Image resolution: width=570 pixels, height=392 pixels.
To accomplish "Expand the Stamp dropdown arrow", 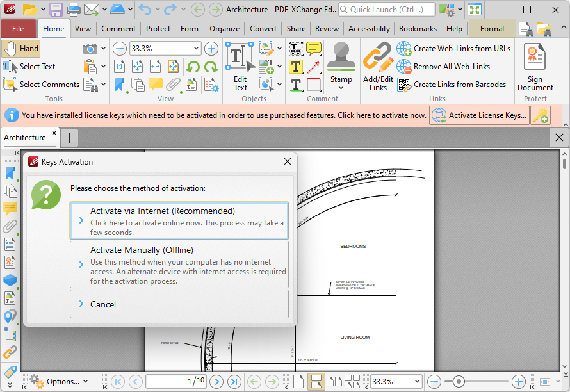I will (x=341, y=88).
